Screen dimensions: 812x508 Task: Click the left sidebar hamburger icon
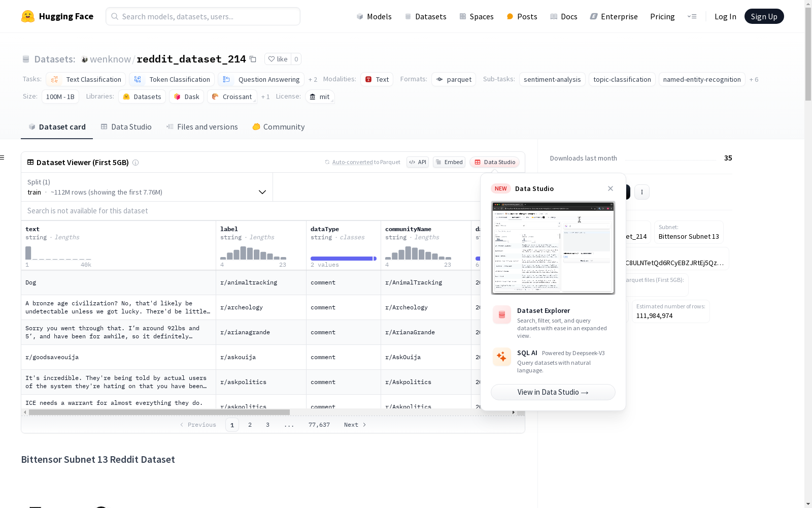2,157
